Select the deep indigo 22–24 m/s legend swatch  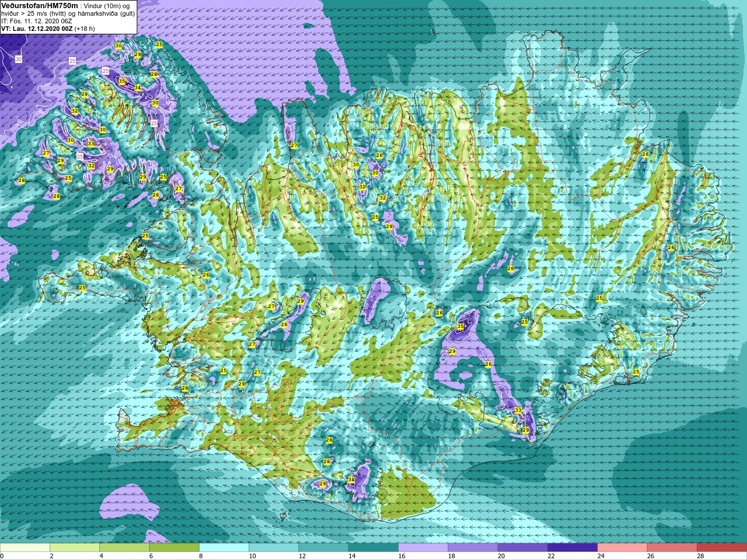[x=573, y=548]
